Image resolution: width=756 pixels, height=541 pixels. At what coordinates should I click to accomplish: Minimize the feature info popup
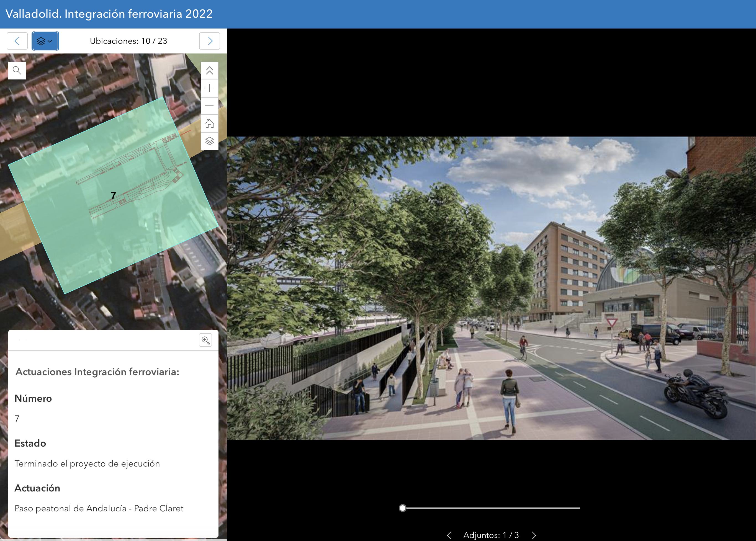click(x=22, y=340)
